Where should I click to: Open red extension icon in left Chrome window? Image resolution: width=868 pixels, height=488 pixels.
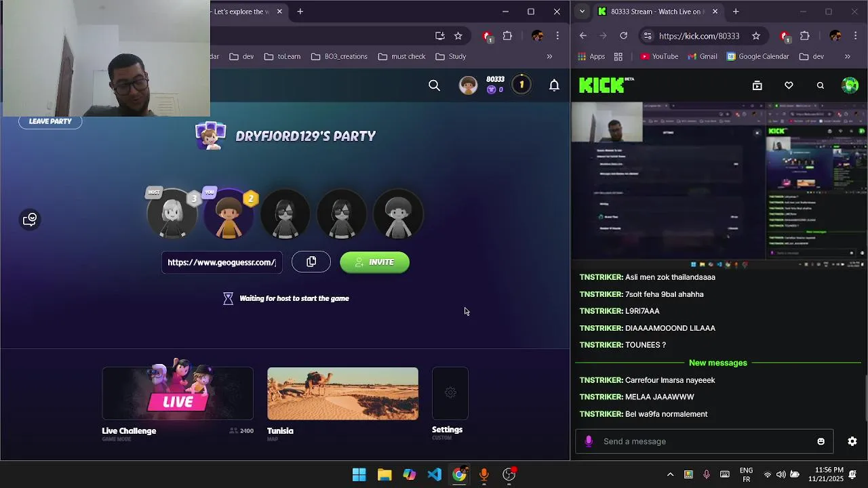pyautogui.click(x=487, y=37)
